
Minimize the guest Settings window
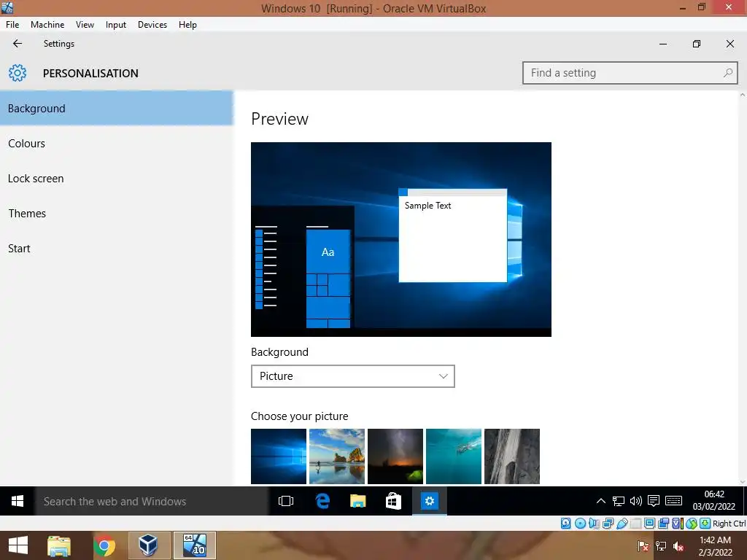coord(662,44)
